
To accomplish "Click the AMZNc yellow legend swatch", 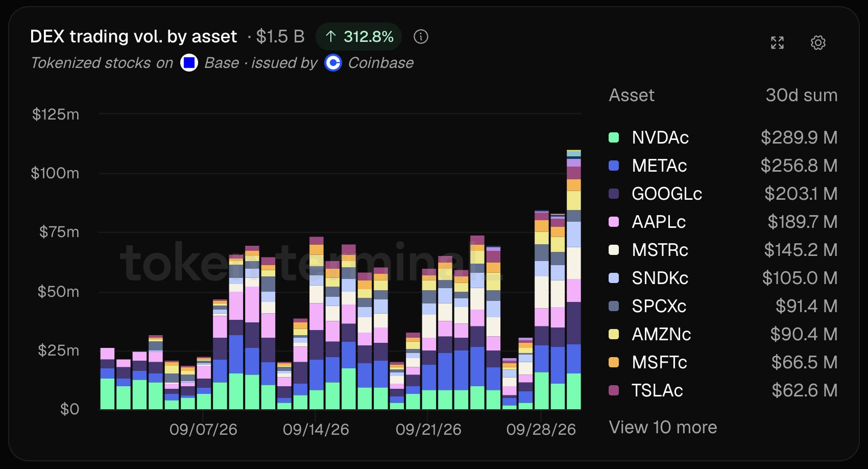I will [614, 334].
